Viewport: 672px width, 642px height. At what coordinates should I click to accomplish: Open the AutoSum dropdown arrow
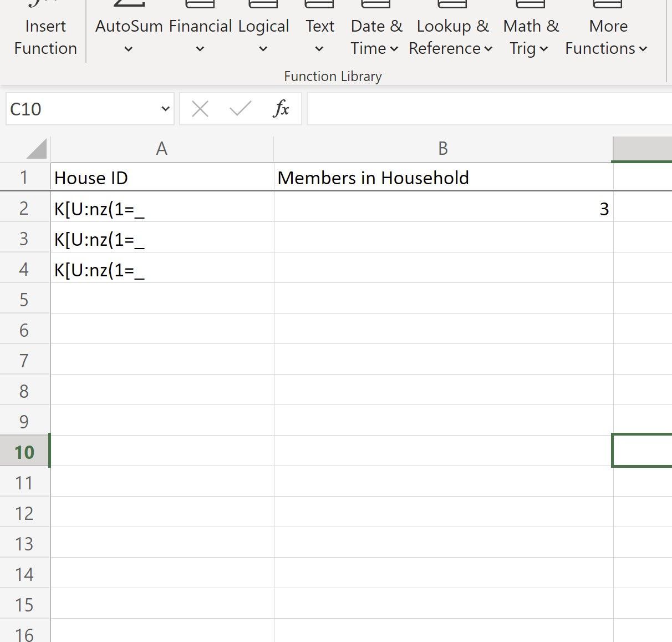(127, 49)
